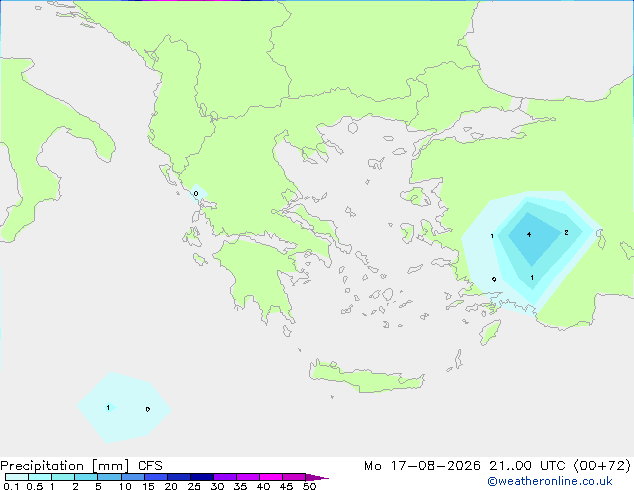Click the legend label '45'

tap(286, 486)
